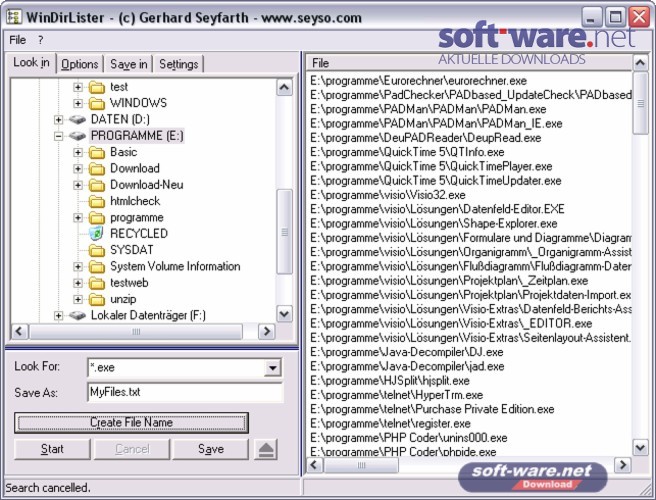The image size is (656, 500).
Task: Click the file list scroll down arrow
Action: click(x=640, y=447)
